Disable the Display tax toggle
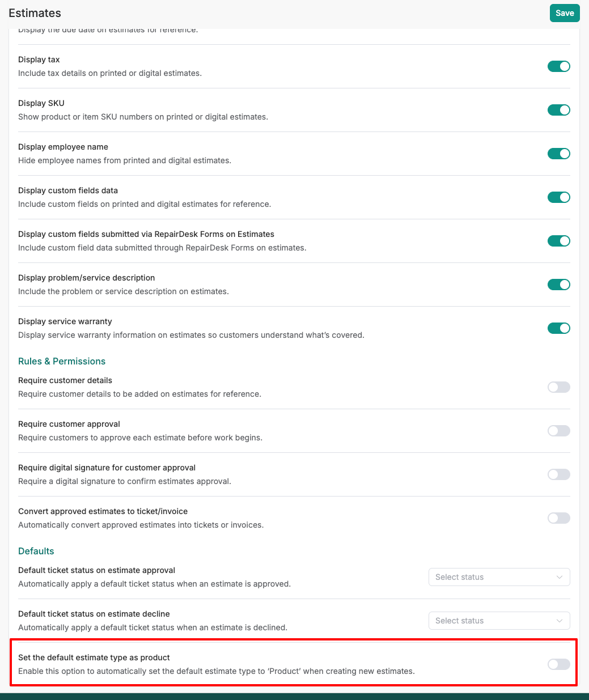Image resolution: width=589 pixels, height=700 pixels. [x=558, y=66]
